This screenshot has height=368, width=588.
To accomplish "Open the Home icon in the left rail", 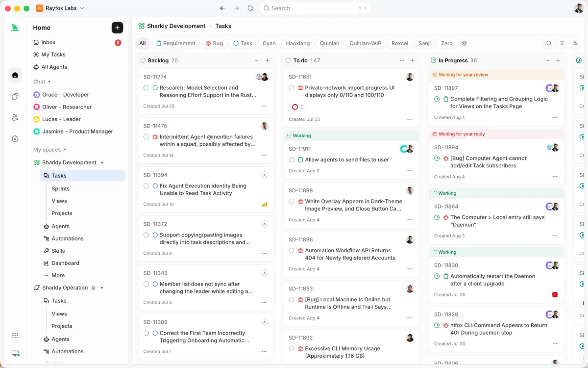I will click(15, 75).
